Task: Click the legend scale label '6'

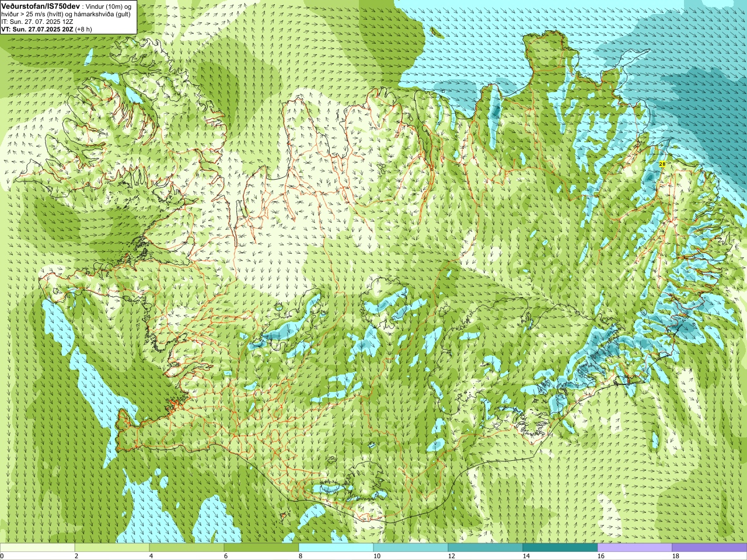Action: pyautogui.click(x=226, y=556)
